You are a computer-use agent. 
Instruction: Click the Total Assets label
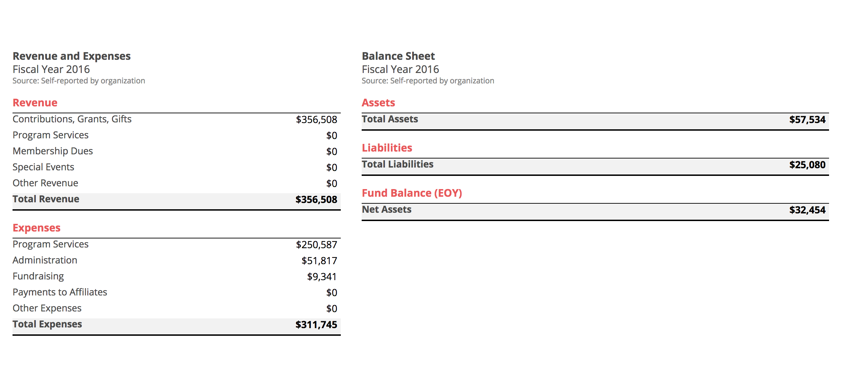point(390,119)
